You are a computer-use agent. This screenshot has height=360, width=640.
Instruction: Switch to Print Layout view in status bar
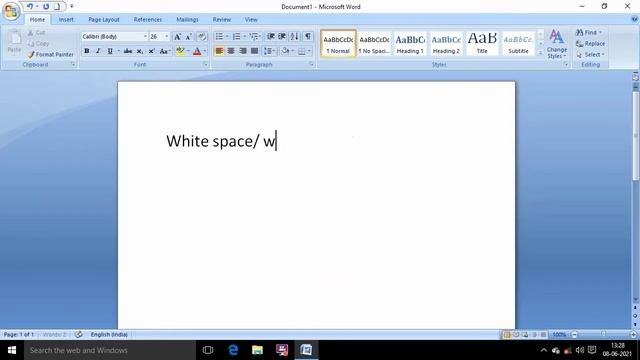click(x=507, y=334)
